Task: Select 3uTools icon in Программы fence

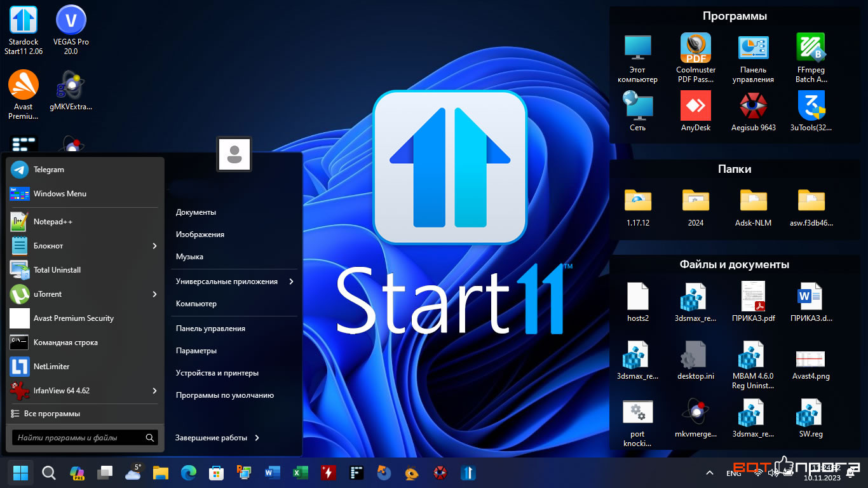Action: pos(811,111)
